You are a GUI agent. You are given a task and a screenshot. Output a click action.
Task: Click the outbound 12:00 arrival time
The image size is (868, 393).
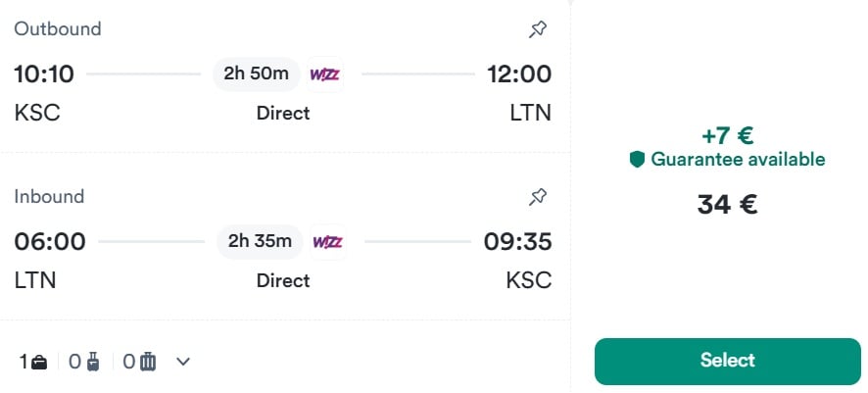(x=519, y=74)
